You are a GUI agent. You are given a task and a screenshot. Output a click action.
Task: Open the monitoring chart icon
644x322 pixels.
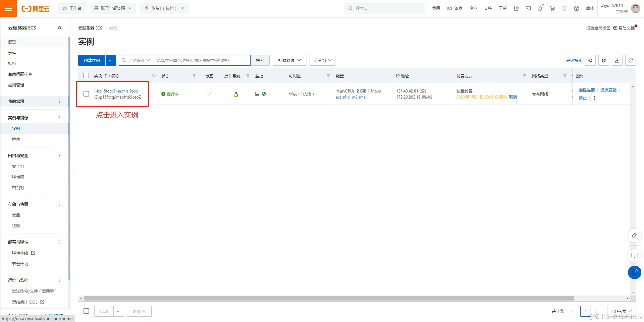point(257,94)
